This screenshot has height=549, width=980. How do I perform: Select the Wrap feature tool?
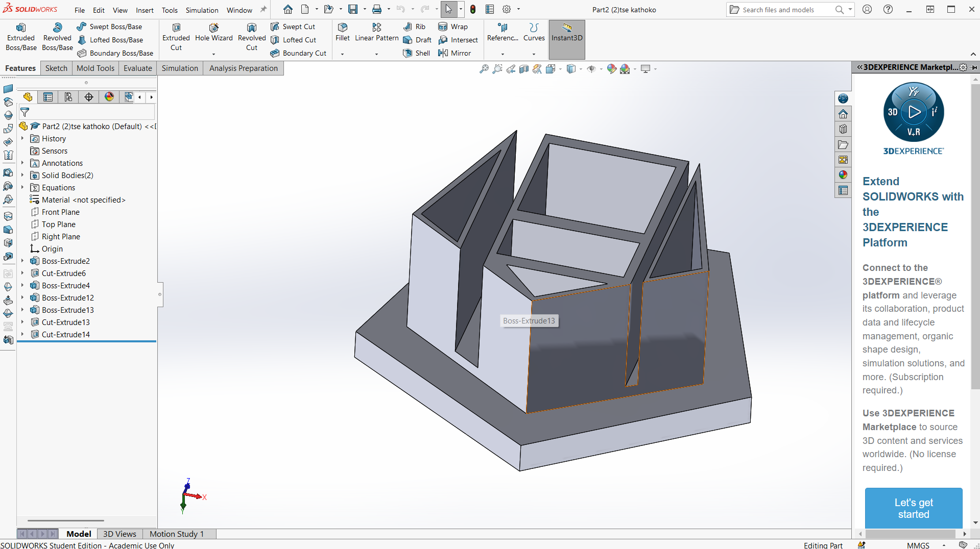453,27
